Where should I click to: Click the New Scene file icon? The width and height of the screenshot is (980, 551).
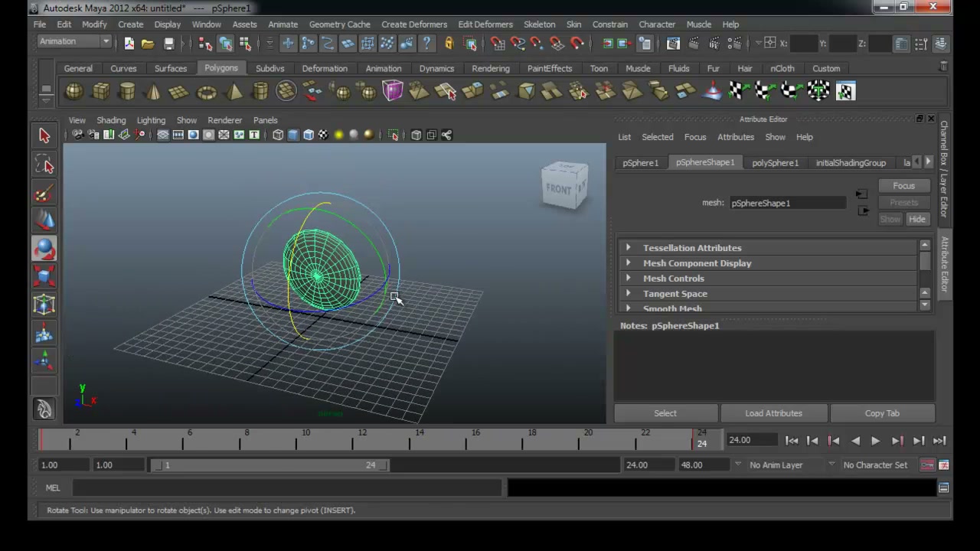point(129,44)
